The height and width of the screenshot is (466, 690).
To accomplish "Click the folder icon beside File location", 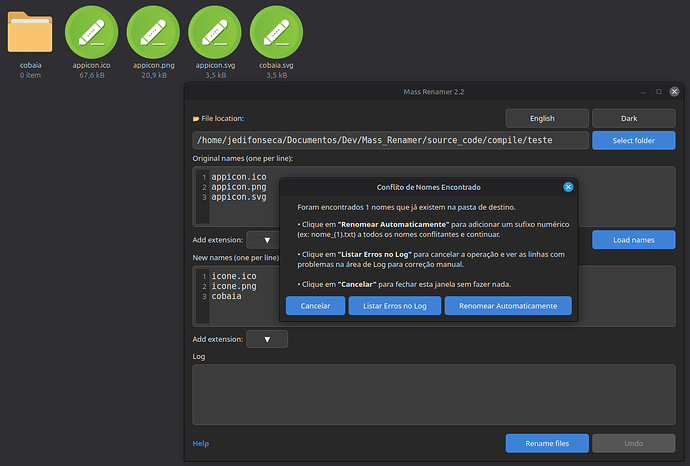I will click(x=196, y=119).
